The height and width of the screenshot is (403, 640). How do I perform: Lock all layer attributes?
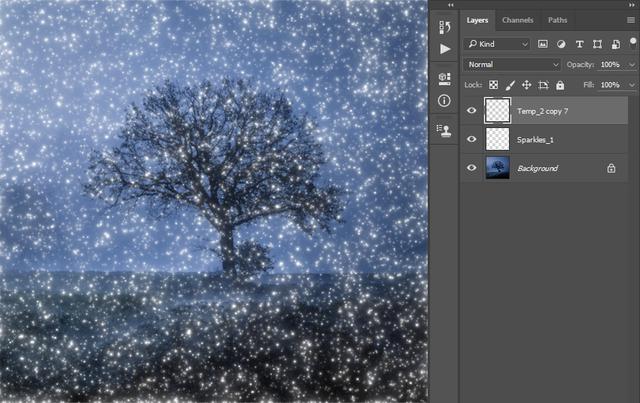click(x=560, y=85)
